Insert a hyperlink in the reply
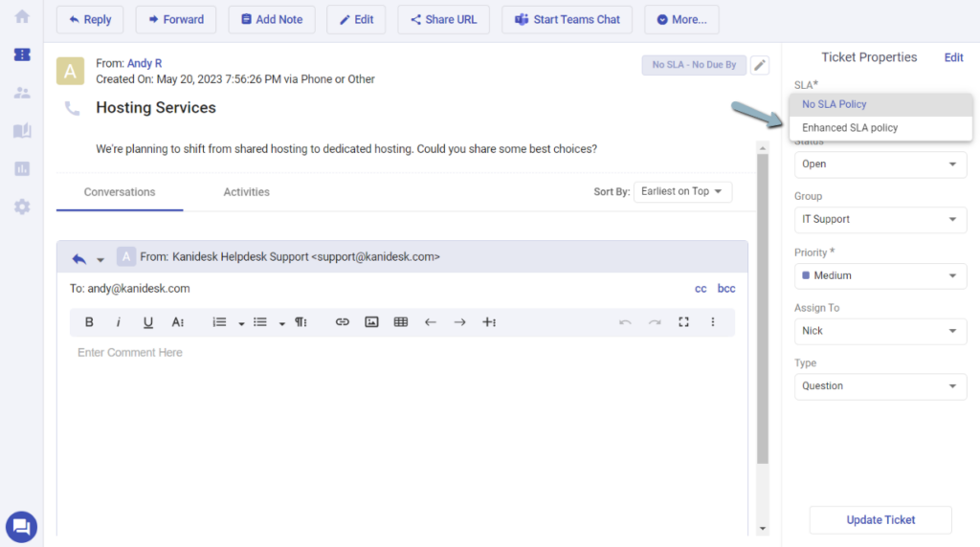Screen dimensions: 980x547 tap(342, 322)
